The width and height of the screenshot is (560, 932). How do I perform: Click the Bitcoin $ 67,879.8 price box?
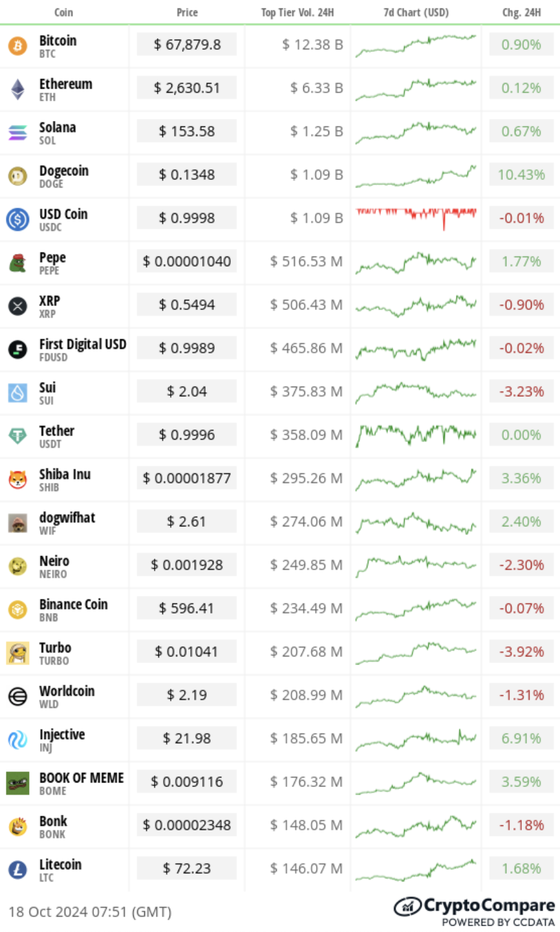coord(187,45)
